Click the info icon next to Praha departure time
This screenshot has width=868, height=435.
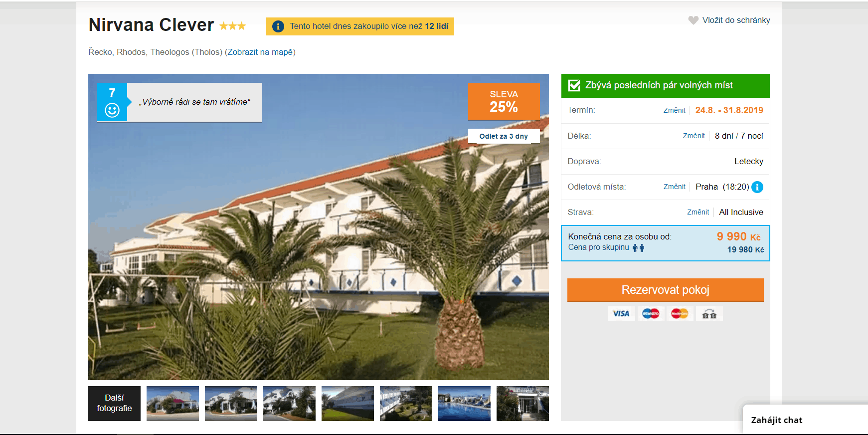coord(757,187)
